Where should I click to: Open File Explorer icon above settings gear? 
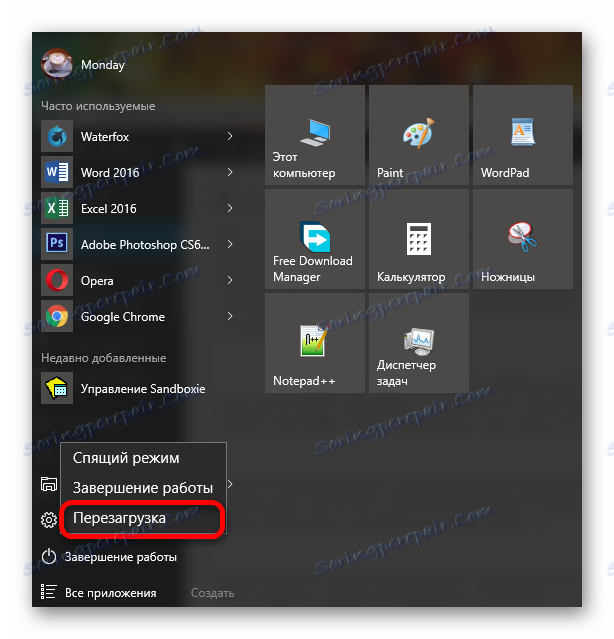(49, 484)
